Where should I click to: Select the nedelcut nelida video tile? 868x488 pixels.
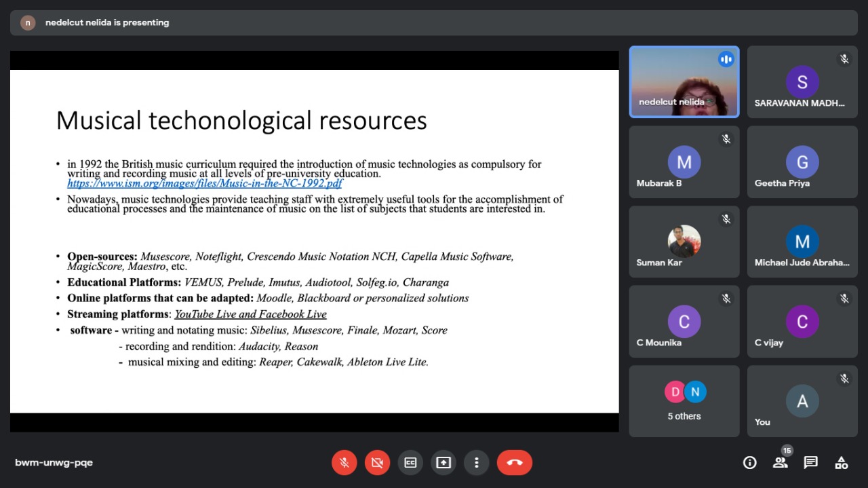click(684, 82)
